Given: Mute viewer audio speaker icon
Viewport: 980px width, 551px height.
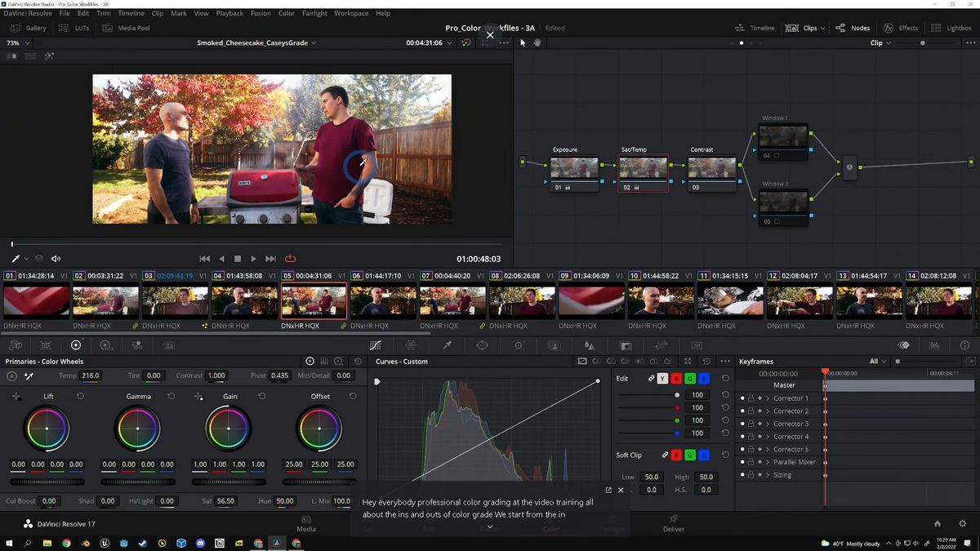Looking at the screenshot, I should click(56, 259).
